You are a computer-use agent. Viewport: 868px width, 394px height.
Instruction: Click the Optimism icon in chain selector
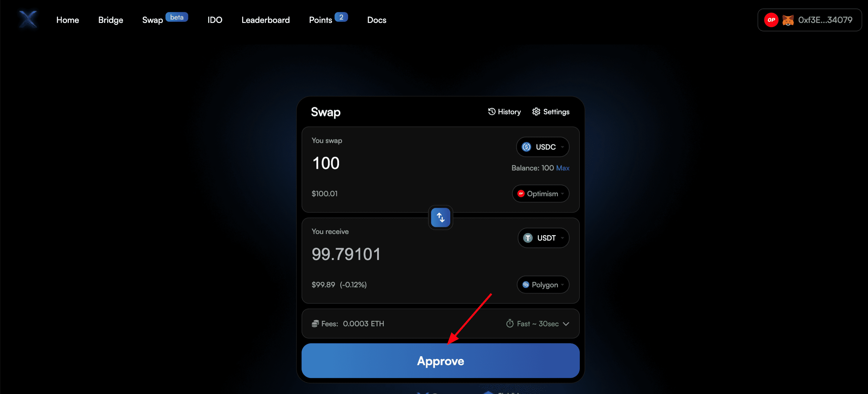521,194
